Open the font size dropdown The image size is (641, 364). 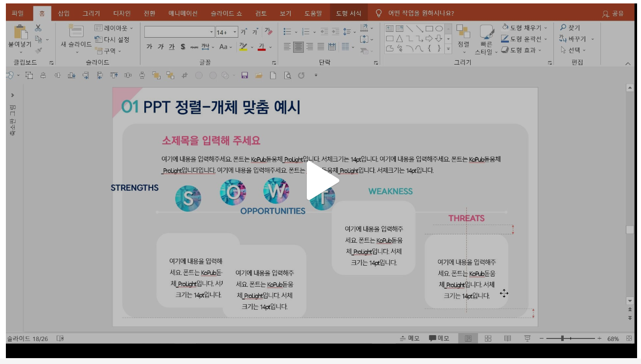click(235, 32)
